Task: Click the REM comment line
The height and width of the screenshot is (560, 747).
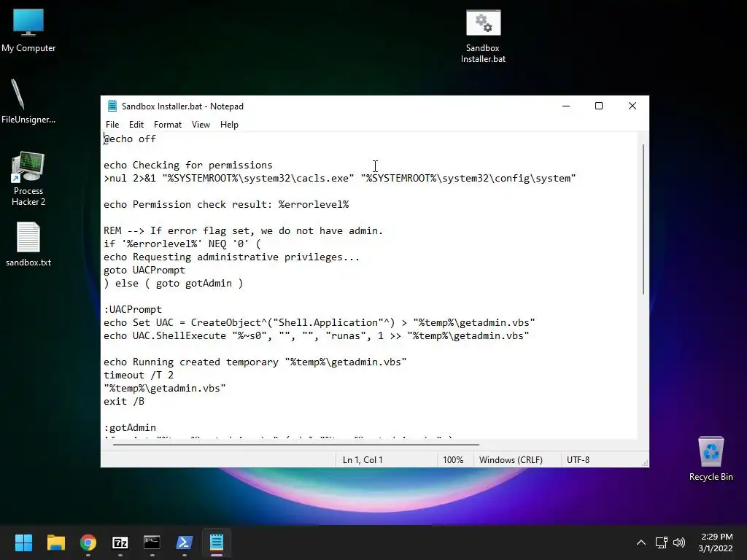Action: coord(244,230)
